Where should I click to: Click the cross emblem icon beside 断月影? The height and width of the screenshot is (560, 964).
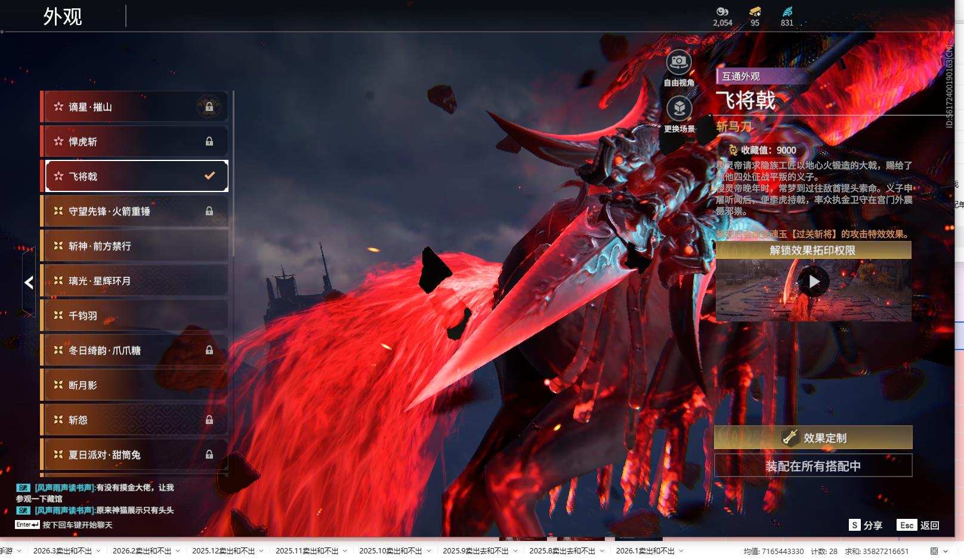coord(58,385)
